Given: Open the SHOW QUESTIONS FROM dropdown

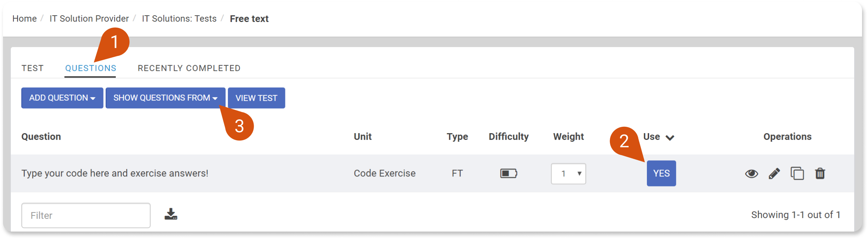Looking at the screenshot, I should click(x=165, y=98).
